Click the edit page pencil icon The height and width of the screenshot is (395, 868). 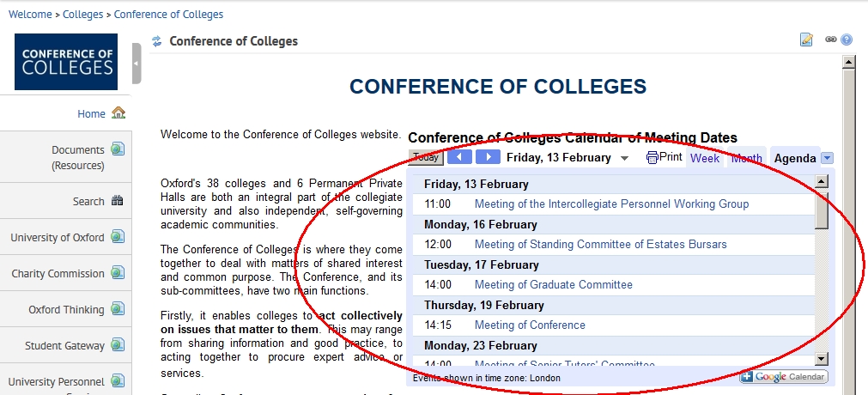806,39
